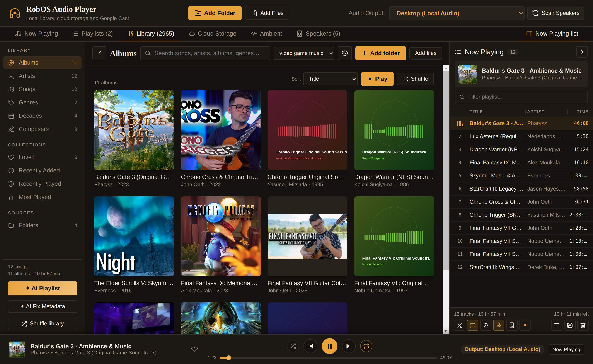The height and width of the screenshot is (364, 593).
Task: Click the AI Fix Metadata button
Action: click(42, 306)
